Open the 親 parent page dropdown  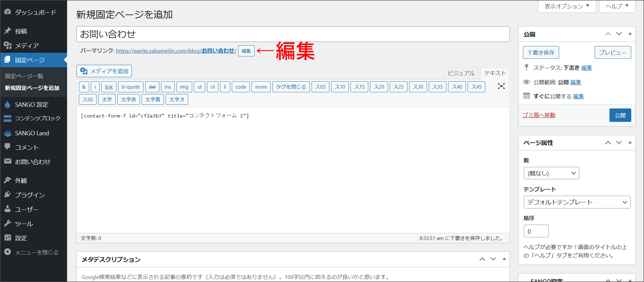551,173
